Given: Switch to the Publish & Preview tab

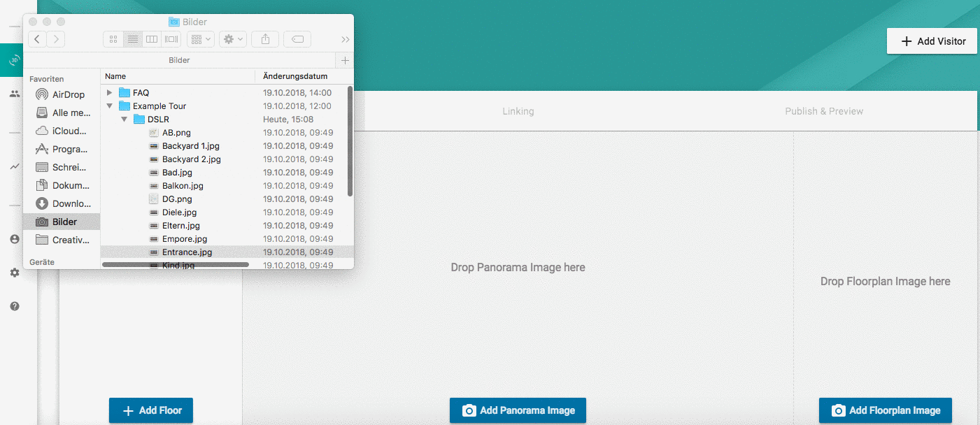Looking at the screenshot, I should 824,111.
